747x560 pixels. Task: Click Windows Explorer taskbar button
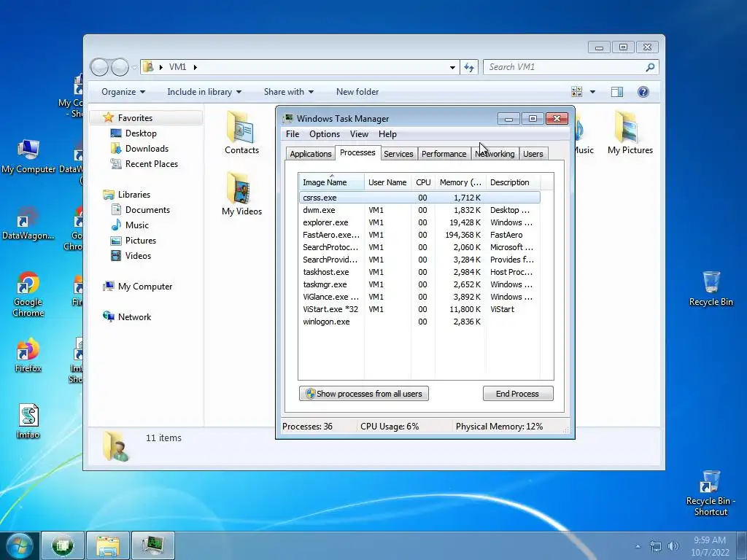coord(108,545)
